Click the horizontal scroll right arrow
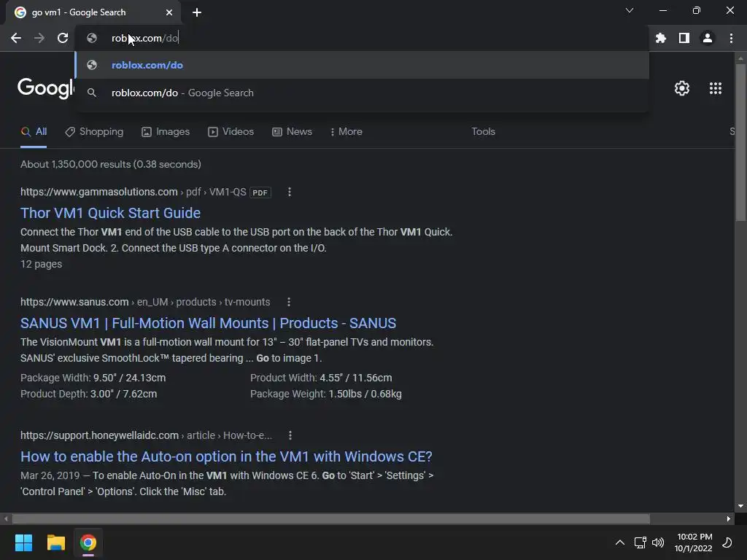Image resolution: width=747 pixels, height=560 pixels. click(x=729, y=518)
